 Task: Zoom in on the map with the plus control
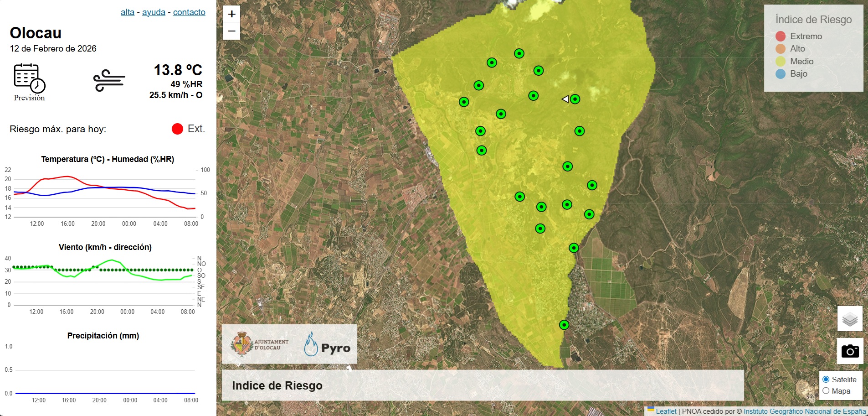point(231,13)
